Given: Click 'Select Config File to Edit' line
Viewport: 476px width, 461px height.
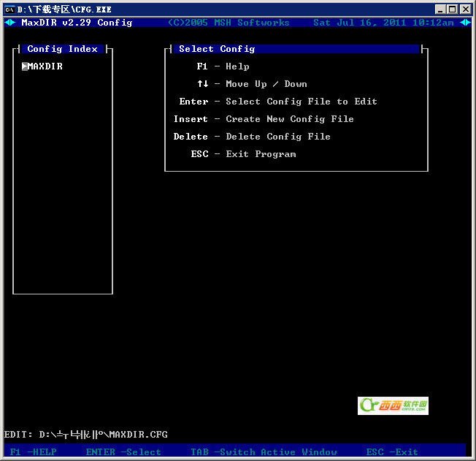Looking at the screenshot, I should 278,102.
